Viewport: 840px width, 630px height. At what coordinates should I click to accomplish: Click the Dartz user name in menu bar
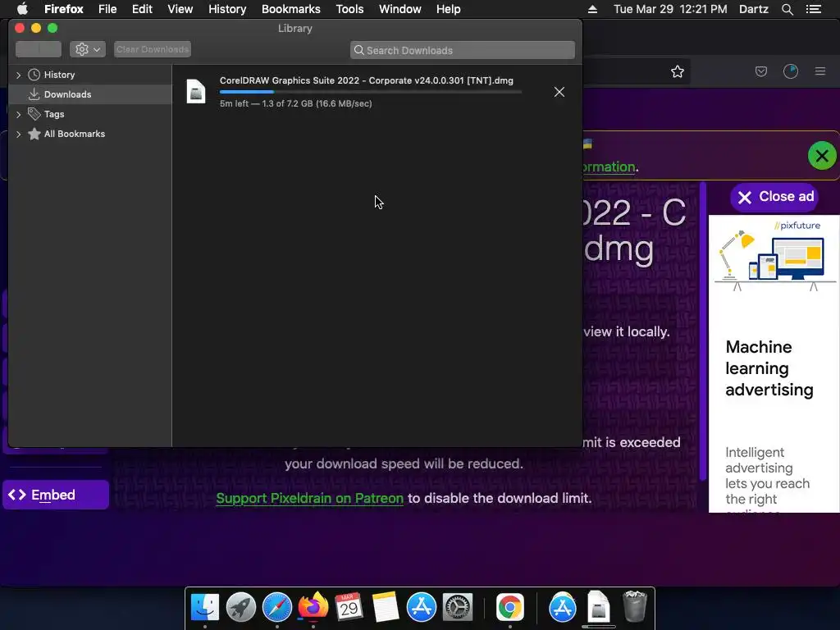(x=754, y=9)
